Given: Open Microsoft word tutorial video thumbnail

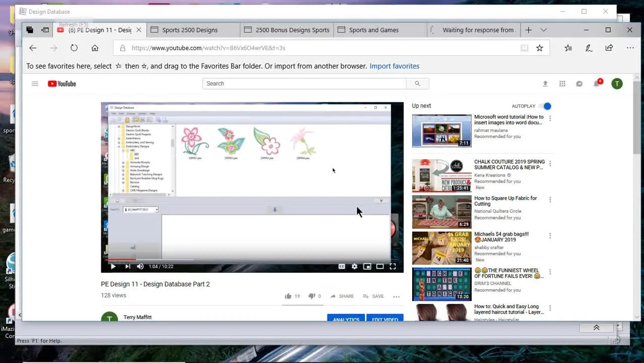Looking at the screenshot, I should click(441, 131).
